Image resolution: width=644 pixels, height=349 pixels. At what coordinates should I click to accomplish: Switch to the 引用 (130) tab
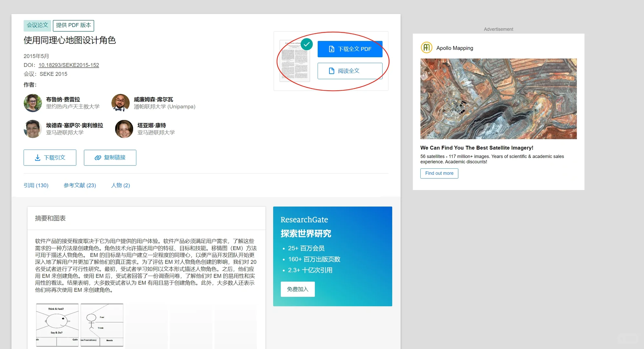pyautogui.click(x=36, y=185)
